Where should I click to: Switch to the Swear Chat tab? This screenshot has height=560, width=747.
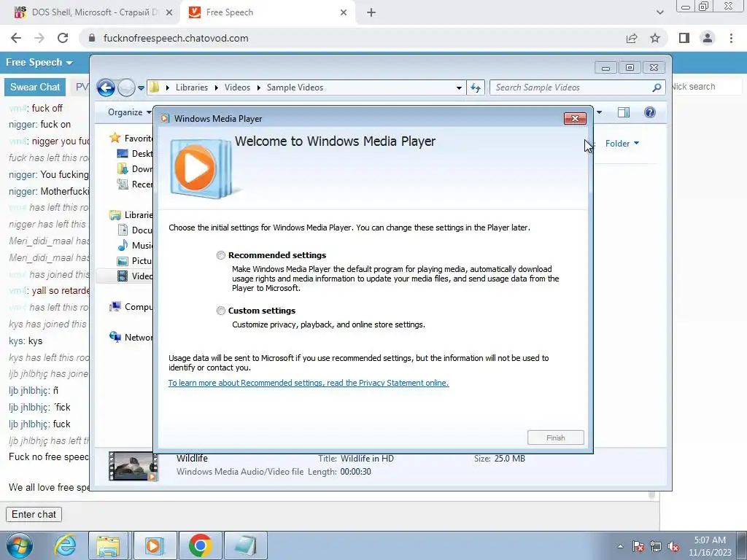click(35, 87)
